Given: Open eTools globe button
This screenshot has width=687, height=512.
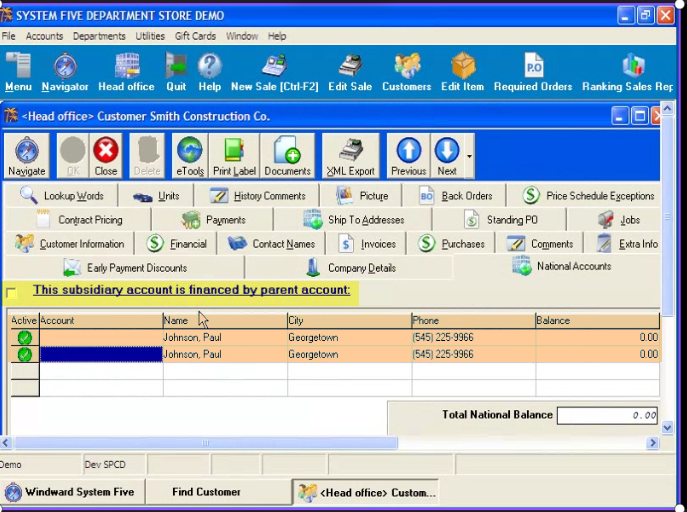Looking at the screenshot, I should (190, 156).
